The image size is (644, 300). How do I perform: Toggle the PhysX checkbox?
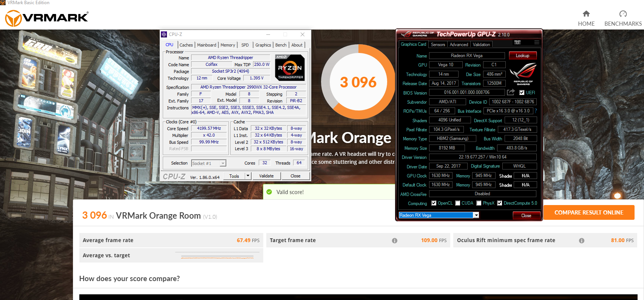click(x=479, y=203)
